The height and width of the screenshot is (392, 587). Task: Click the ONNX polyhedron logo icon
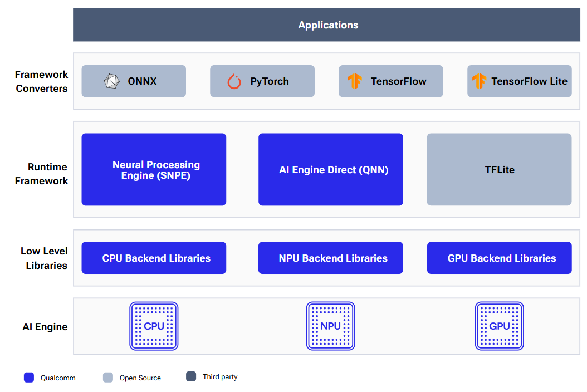[111, 81]
